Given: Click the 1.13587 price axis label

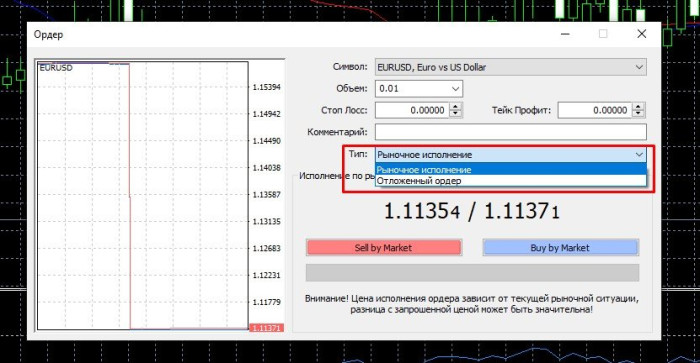Looking at the screenshot, I should tap(267, 195).
